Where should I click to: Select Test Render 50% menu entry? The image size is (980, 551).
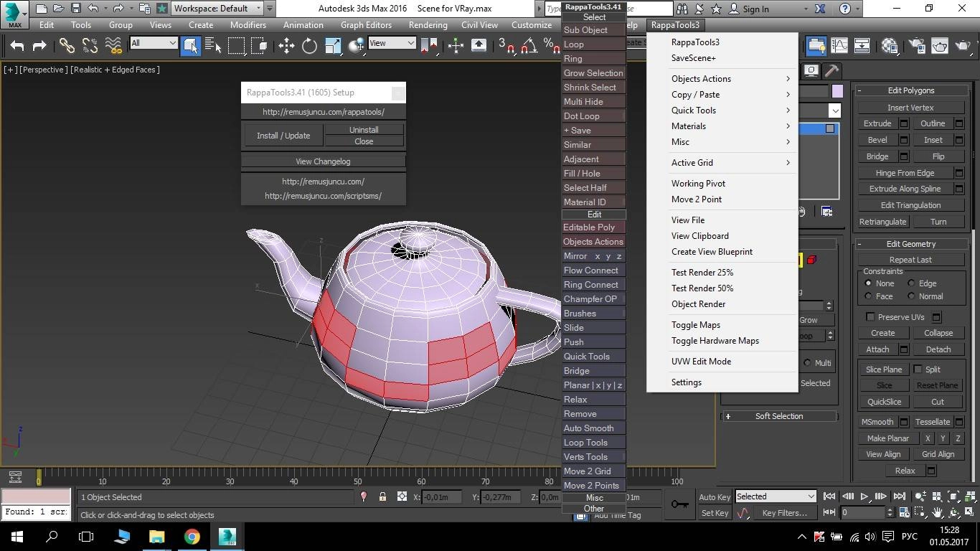(722, 288)
